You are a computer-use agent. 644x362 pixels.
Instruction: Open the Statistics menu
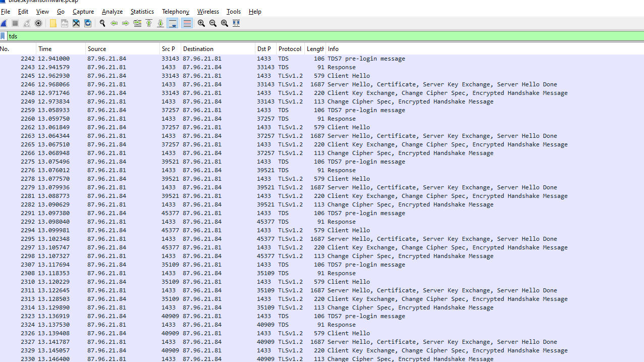click(142, 11)
